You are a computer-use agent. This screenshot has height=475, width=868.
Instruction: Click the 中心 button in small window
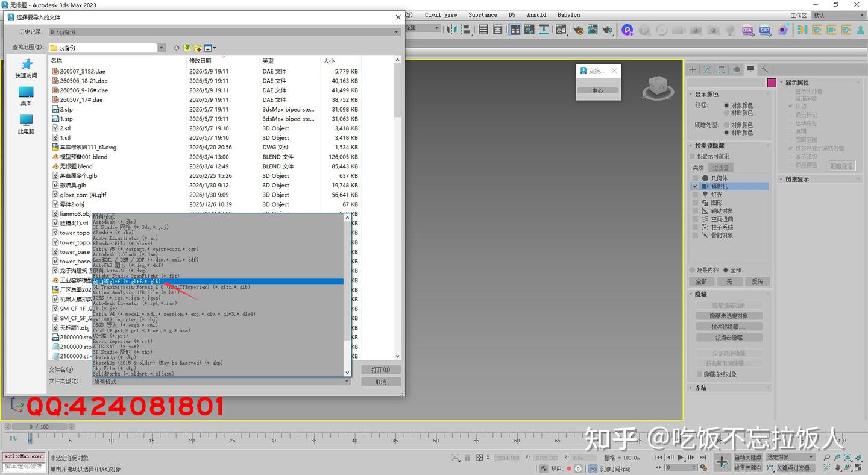pyautogui.click(x=597, y=90)
